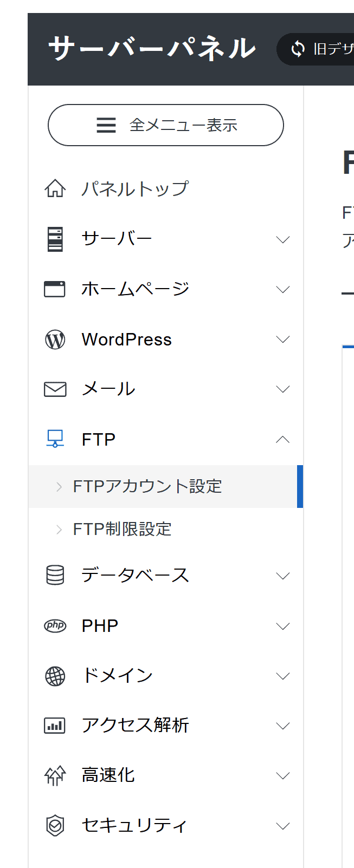Image resolution: width=354 pixels, height=868 pixels.
Task: Click the サーバーパネル header title
Action: pos(152,48)
